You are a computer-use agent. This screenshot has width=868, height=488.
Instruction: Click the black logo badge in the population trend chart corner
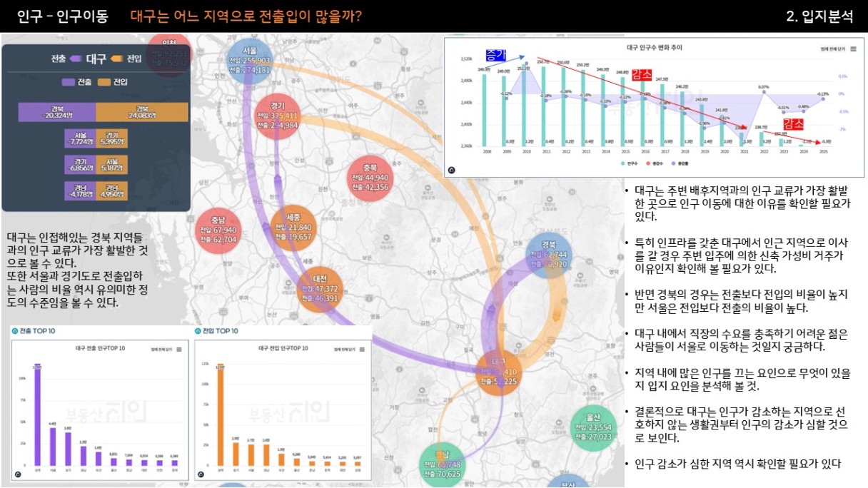click(x=451, y=170)
